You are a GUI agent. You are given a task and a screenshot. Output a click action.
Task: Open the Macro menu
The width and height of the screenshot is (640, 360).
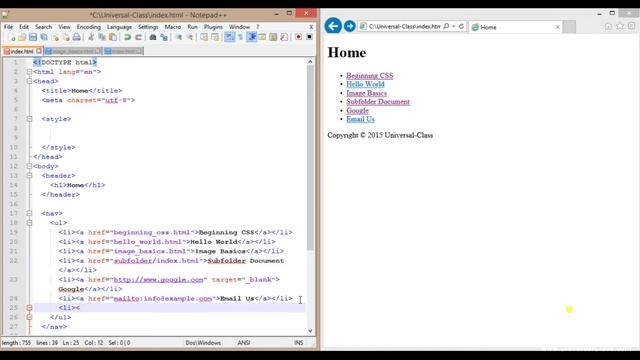(x=173, y=27)
